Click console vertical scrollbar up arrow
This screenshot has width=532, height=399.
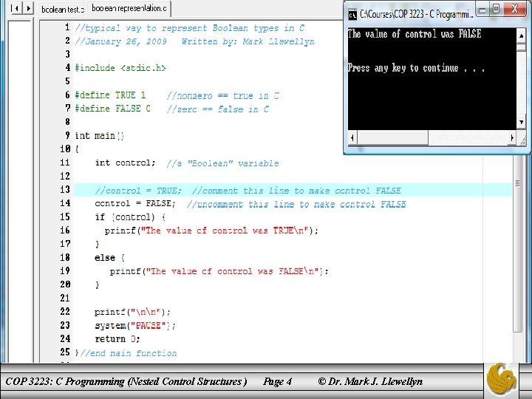pos(521,35)
